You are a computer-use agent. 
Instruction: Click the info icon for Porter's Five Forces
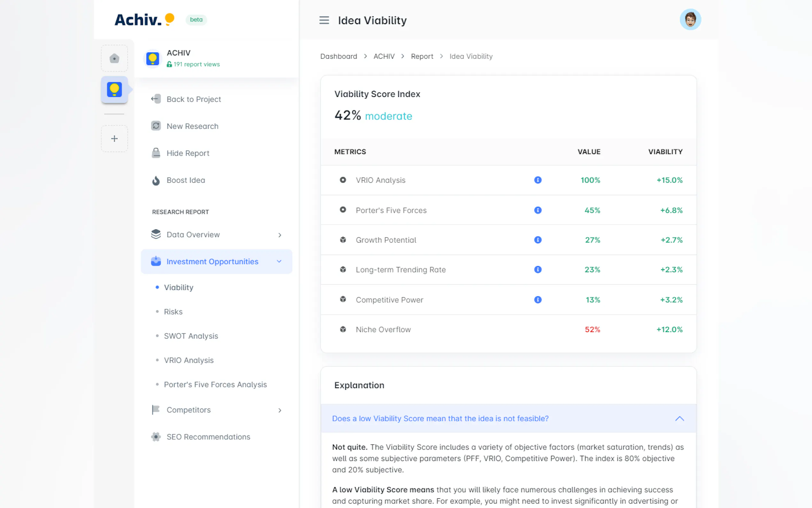coord(537,210)
